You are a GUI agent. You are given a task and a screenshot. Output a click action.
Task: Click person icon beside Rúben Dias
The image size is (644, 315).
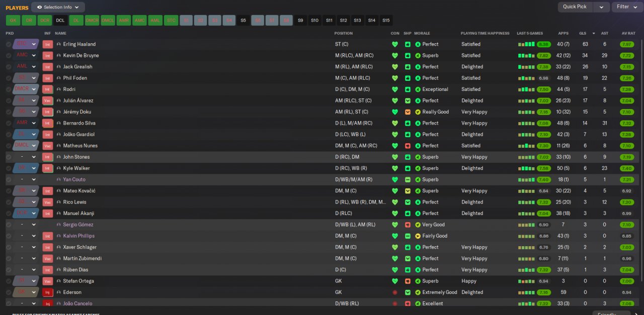click(x=59, y=270)
